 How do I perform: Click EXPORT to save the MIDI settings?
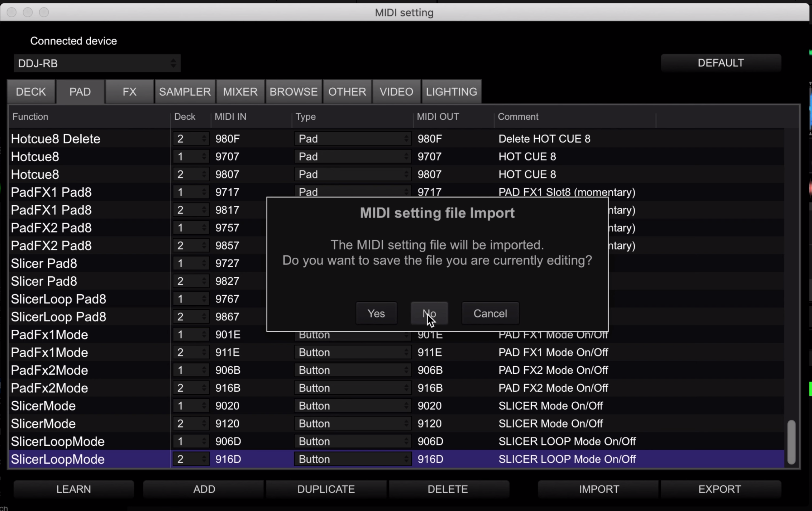(720, 489)
